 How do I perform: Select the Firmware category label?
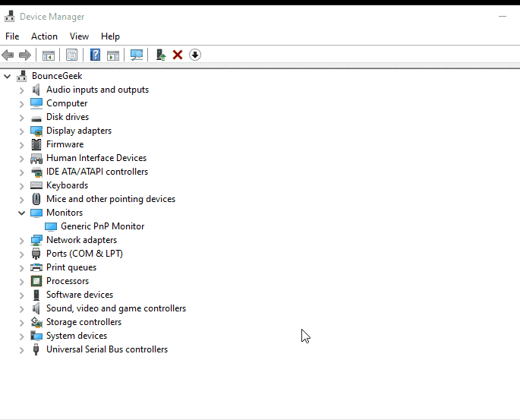click(65, 144)
